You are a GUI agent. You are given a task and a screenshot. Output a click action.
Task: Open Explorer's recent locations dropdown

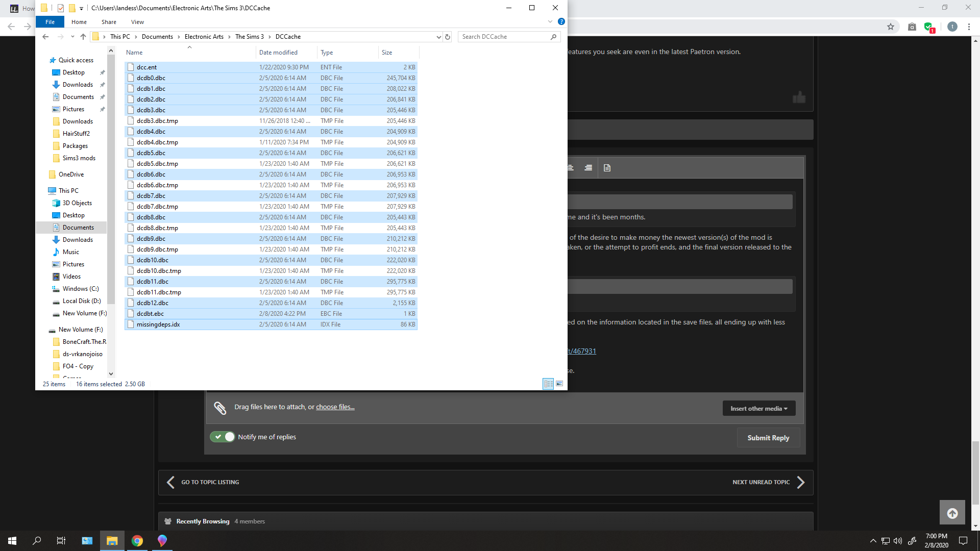(x=72, y=37)
